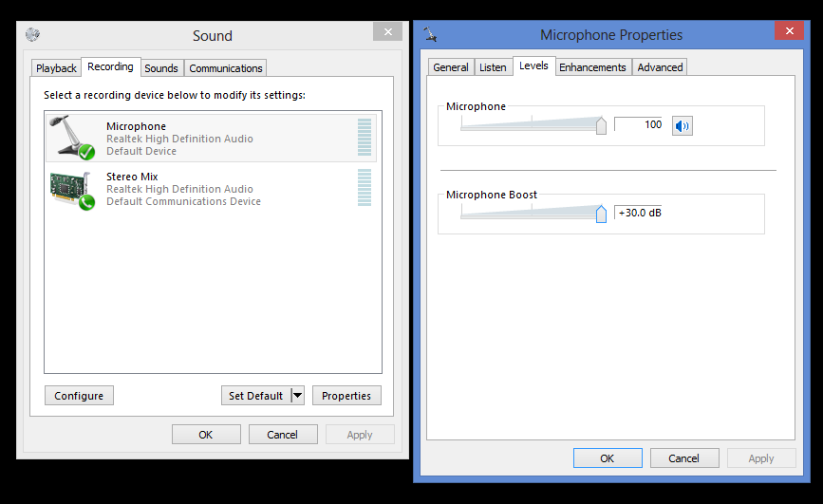Click the Stereo Mix sound card icon
The height and width of the screenshot is (504, 823).
[x=72, y=191]
